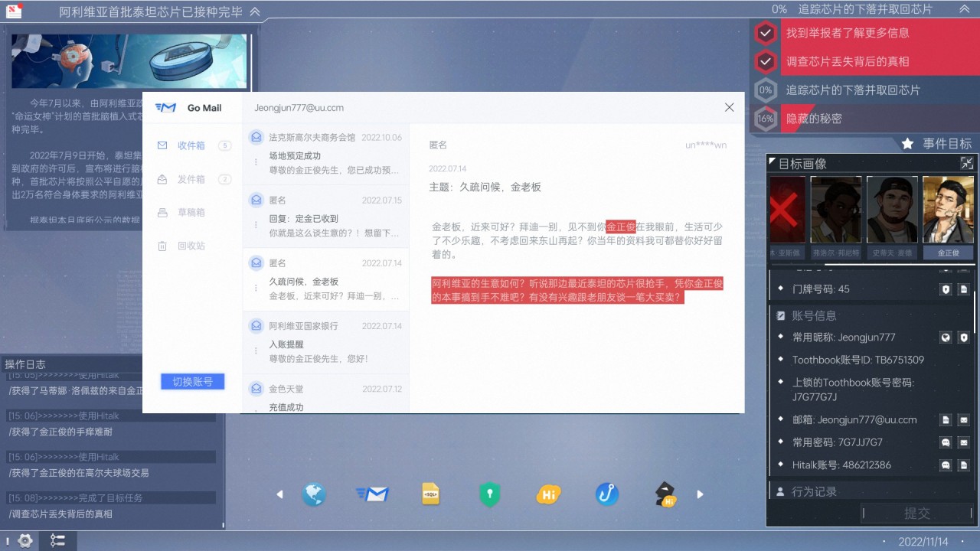Open the node tree icon beside gear
This screenshot has width=980, height=551.
pyautogui.click(x=58, y=540)
